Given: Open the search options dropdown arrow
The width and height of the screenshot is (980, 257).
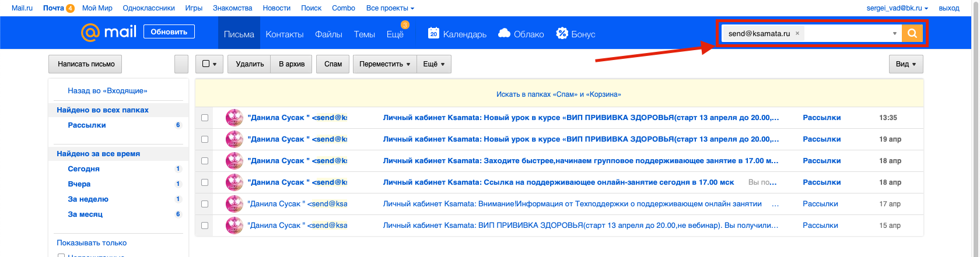Looking at the screenshot, I should point(895,34).
